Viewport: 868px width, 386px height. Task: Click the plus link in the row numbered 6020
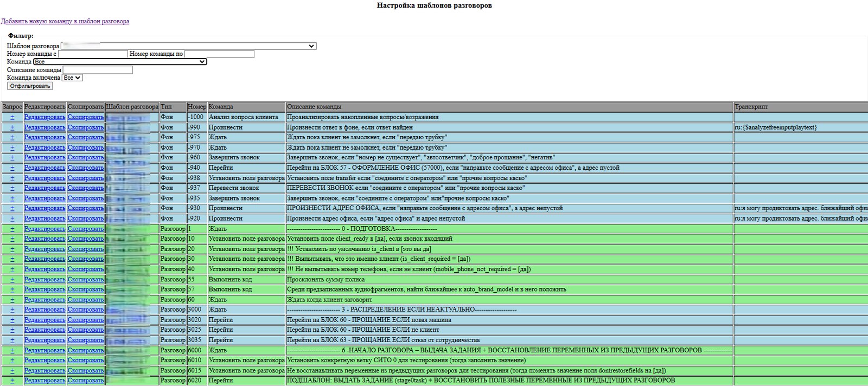pyautogui.click(x=12, y=381)
